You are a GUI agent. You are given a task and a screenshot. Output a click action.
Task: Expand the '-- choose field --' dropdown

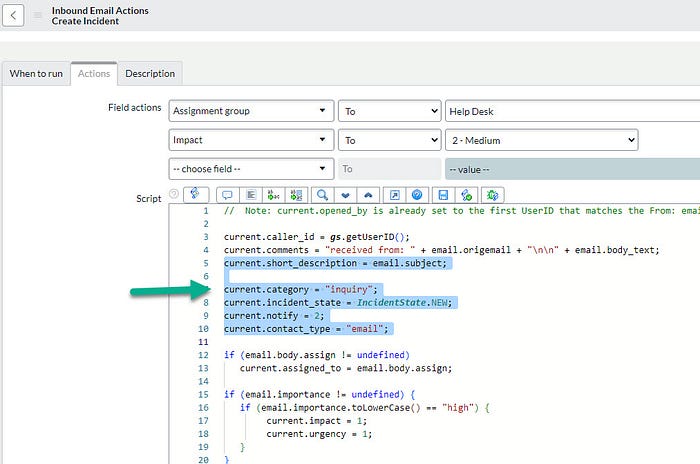250,169
